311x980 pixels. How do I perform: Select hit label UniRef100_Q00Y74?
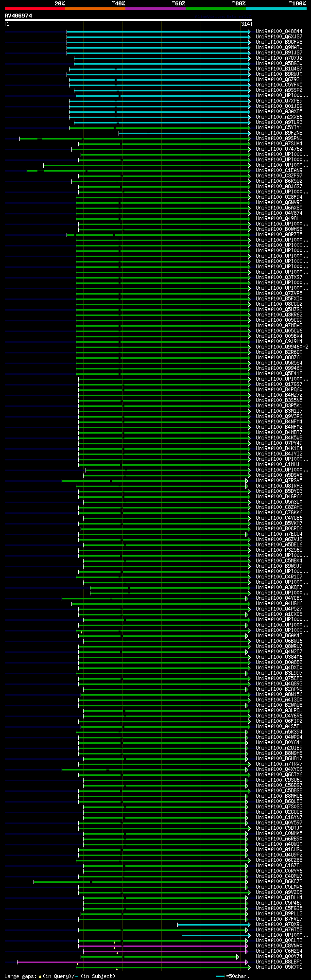(279, 956)
